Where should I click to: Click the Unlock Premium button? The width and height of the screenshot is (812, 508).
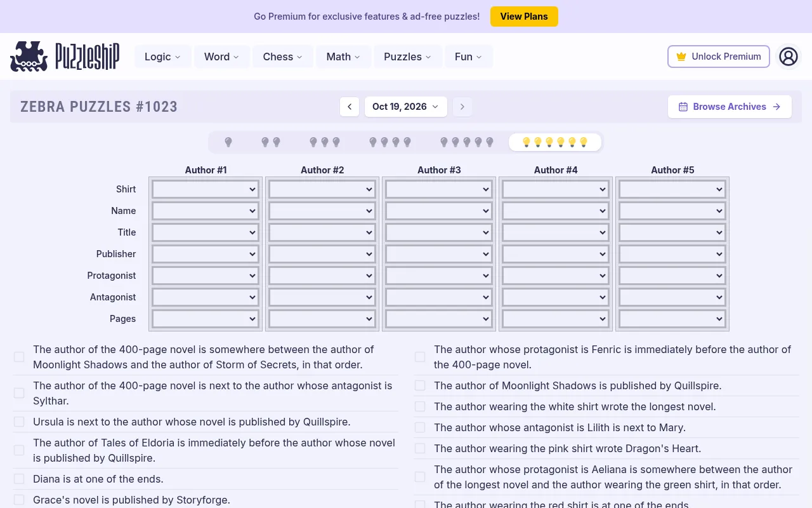[719, 57]
